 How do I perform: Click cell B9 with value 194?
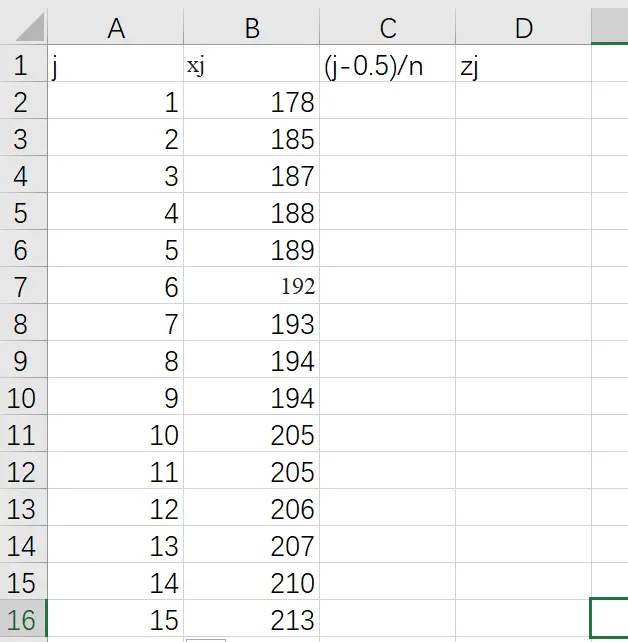click(251, 359)
